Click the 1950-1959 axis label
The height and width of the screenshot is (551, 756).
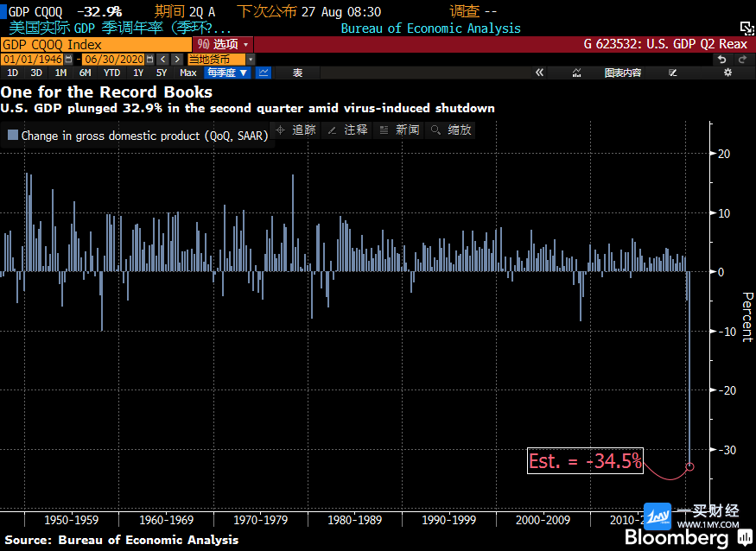pyautogui.click(x=72, y=520)
